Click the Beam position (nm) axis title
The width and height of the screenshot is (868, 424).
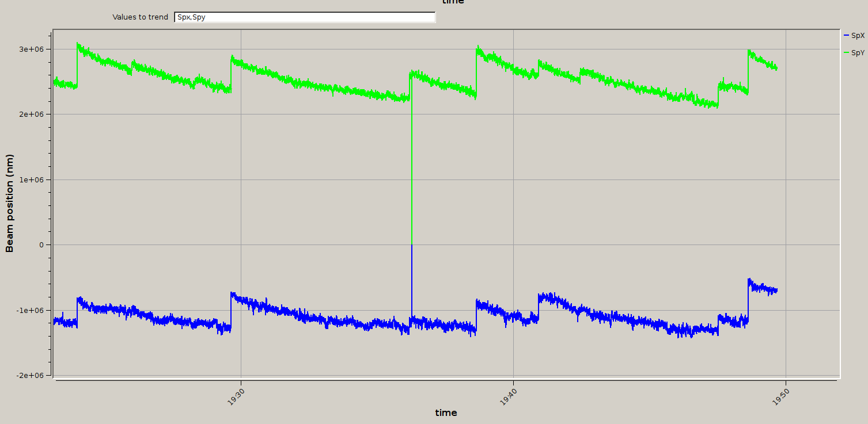pos(10,203)
